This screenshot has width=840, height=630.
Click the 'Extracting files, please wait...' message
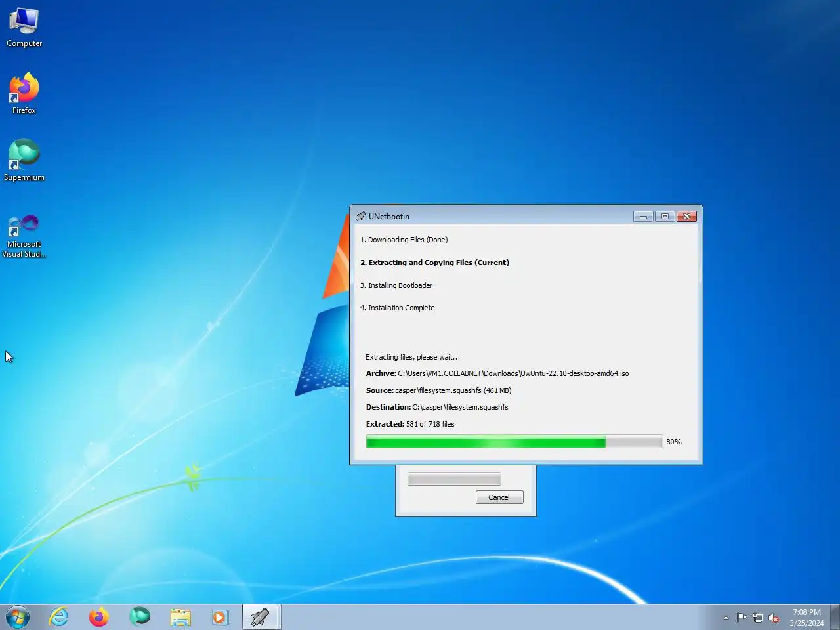(413, 357)
